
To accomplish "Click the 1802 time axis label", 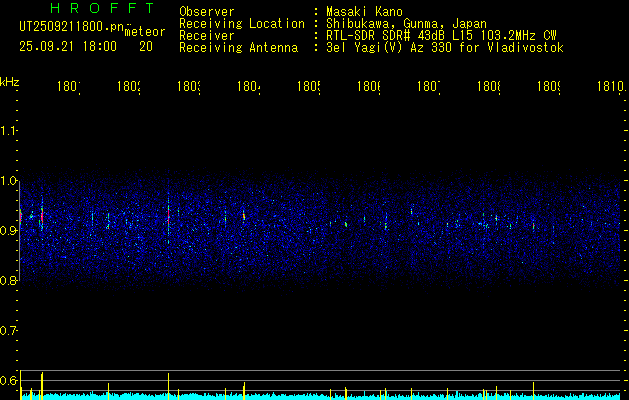I will coord(128,86).
